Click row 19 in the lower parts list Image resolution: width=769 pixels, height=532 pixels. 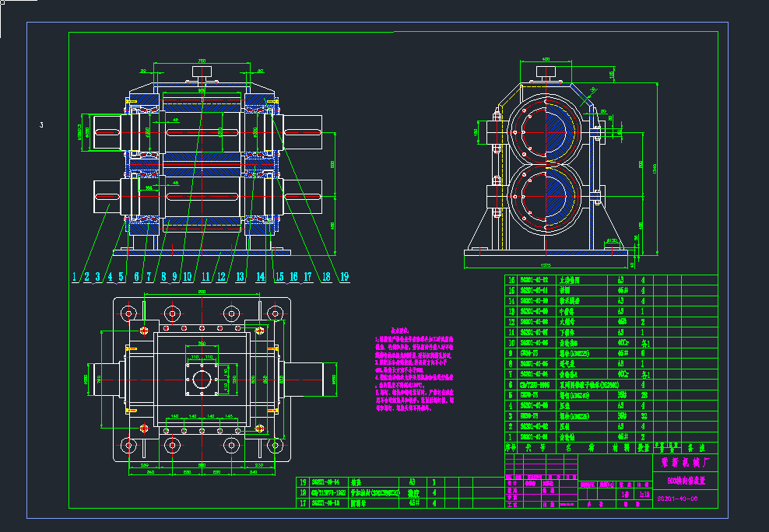tap(374, 482)
